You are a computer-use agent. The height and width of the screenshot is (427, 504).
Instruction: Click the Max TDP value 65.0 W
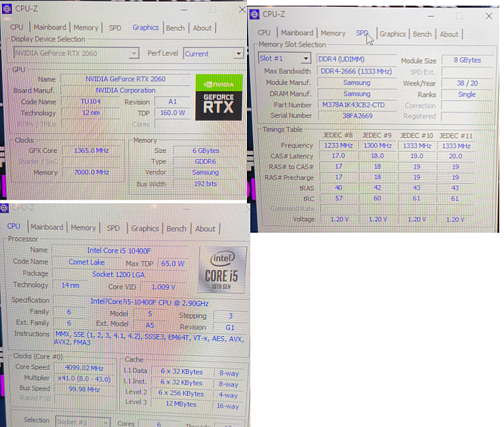click(x=173, y=263)
